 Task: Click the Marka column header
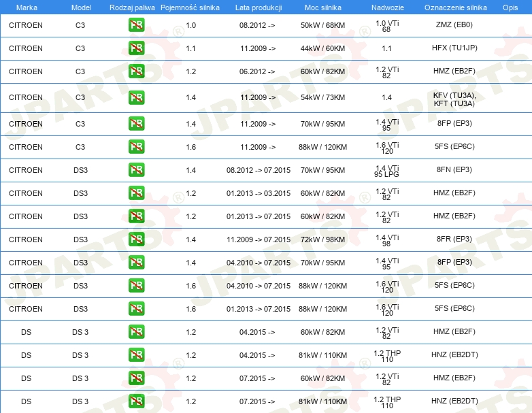tap(27, 7)
